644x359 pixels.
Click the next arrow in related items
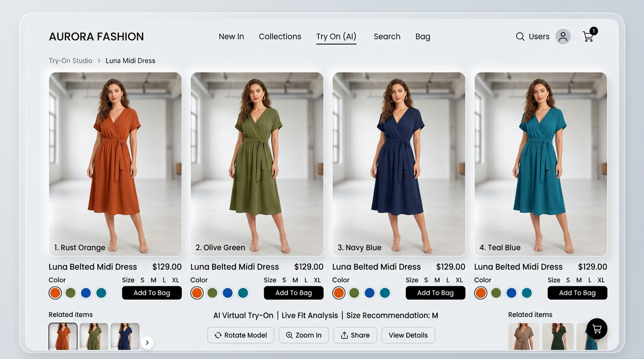click(x=147, y=343)
